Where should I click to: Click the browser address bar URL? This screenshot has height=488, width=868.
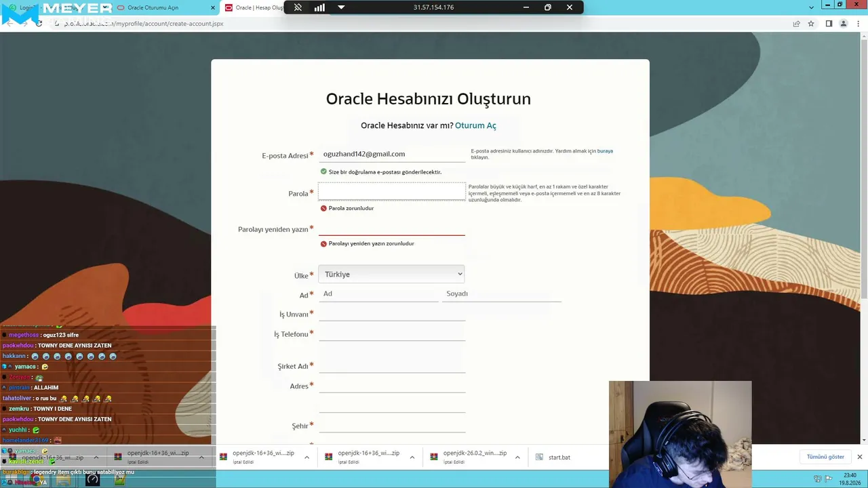coord(144,24)
